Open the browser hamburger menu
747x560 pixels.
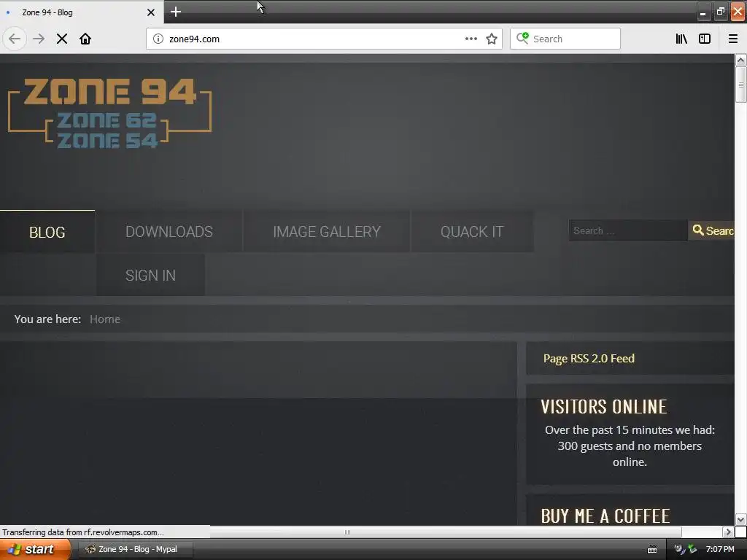click(732, 39)
